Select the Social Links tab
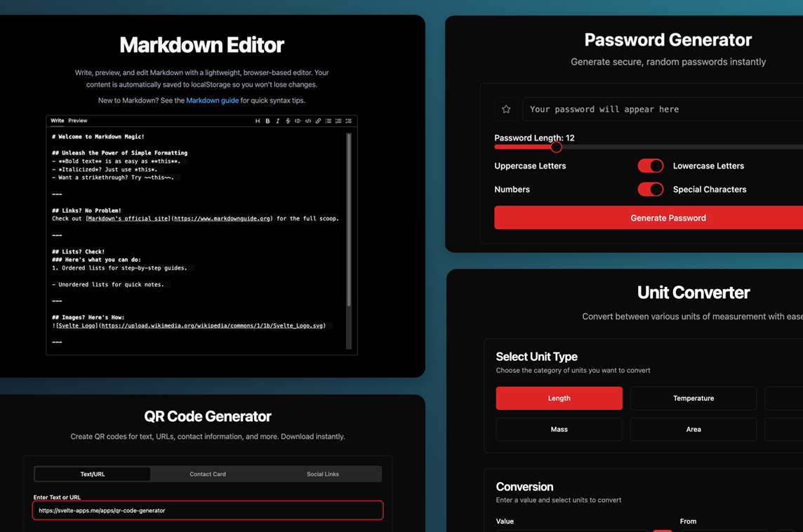 (x=323, y=474)
